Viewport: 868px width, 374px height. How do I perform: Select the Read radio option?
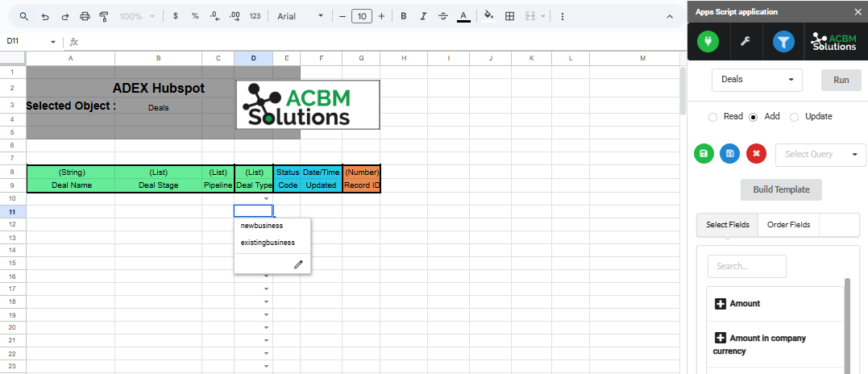[x=712, y=117]
